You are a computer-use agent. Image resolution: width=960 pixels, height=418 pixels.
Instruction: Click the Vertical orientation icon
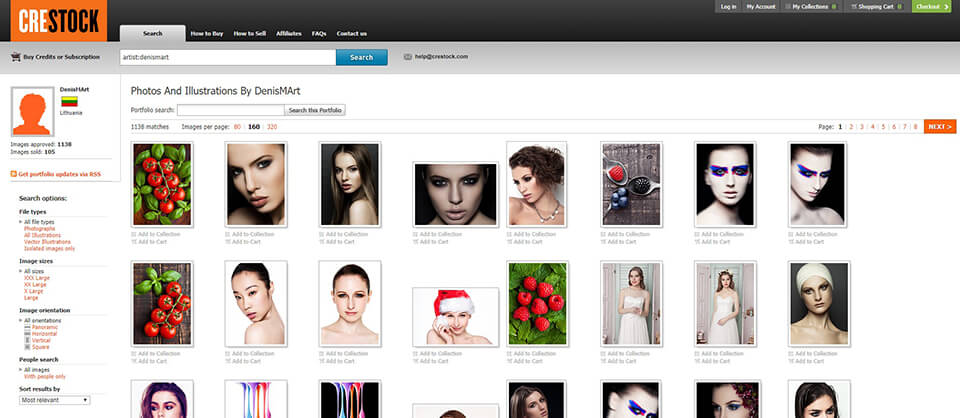tap(26, 339)
